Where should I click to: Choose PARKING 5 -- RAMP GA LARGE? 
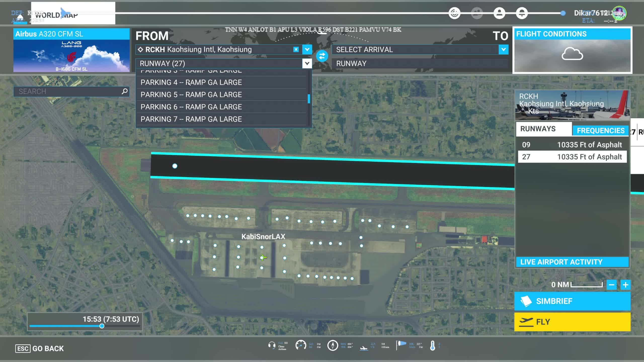click(191, 95)
